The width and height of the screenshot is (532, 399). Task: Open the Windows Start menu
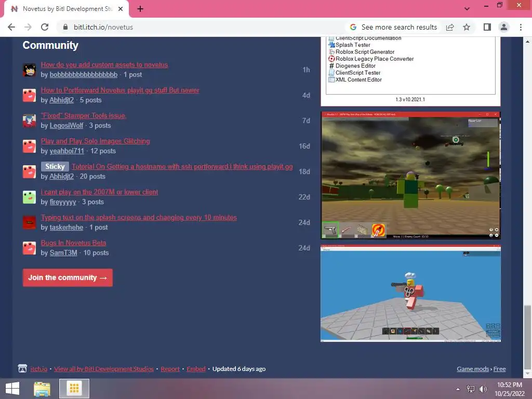coord(12,389)
